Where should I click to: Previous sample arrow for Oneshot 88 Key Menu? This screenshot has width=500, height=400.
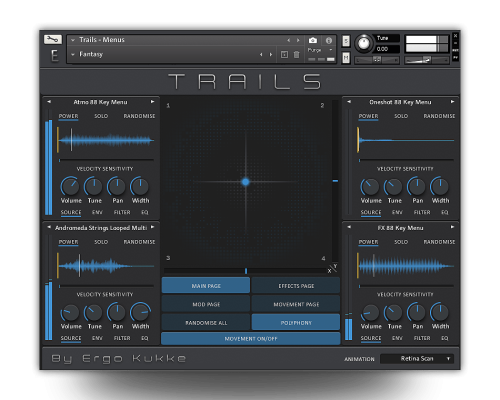[x=349, y=102]
